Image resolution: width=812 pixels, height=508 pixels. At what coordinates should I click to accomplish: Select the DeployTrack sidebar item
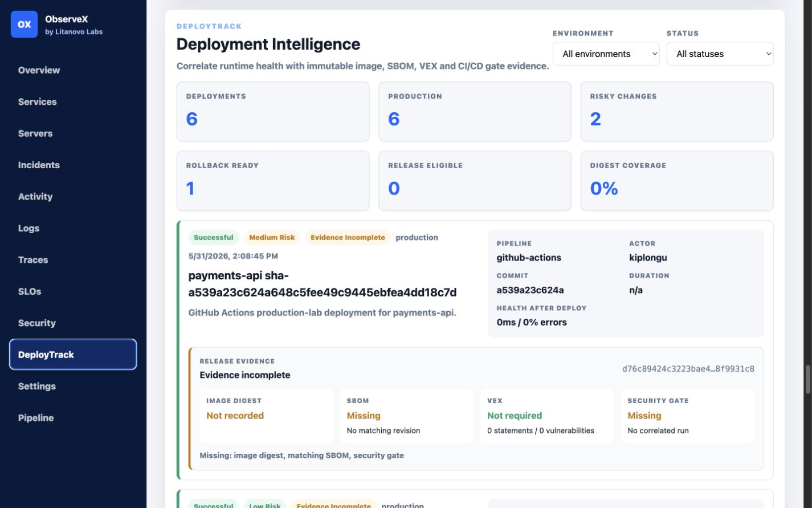pos(73,355)
